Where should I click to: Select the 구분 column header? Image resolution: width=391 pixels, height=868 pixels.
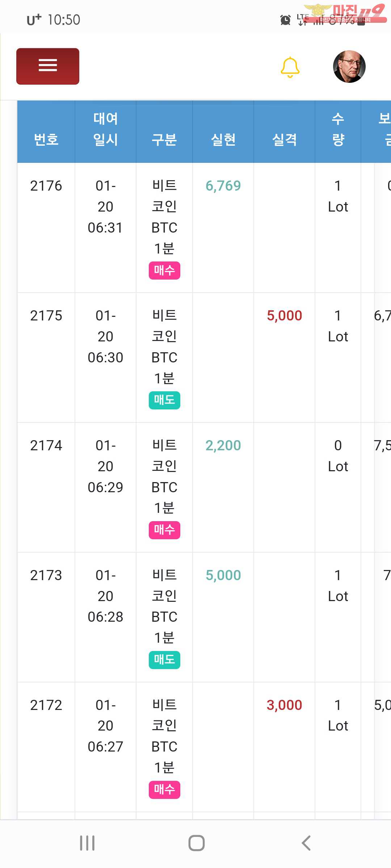tap(164, 139)
